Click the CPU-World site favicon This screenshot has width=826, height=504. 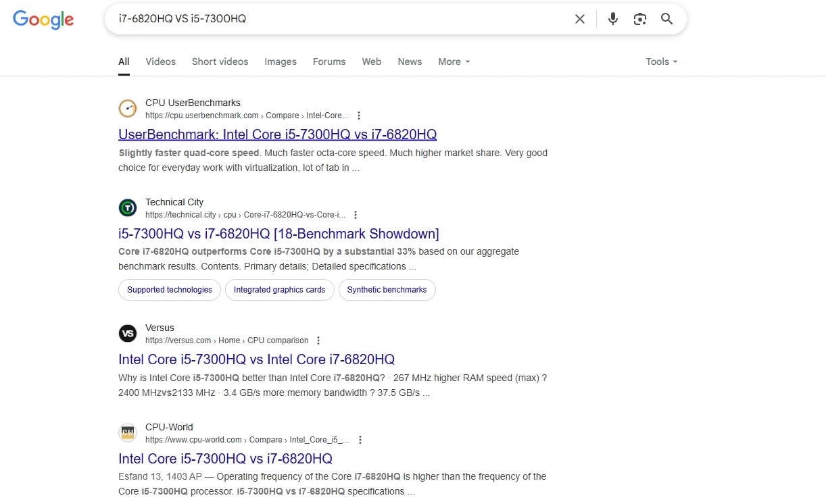128,433
